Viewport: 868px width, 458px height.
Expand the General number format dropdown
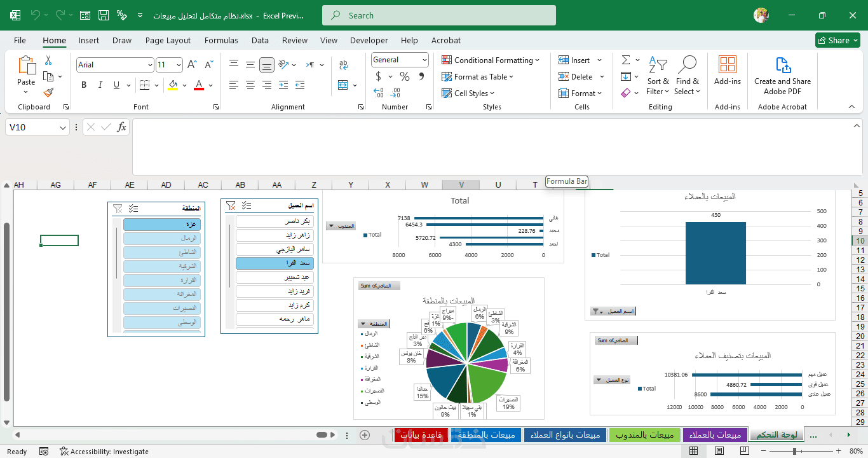pyautogui.click(x=424, y=60)
